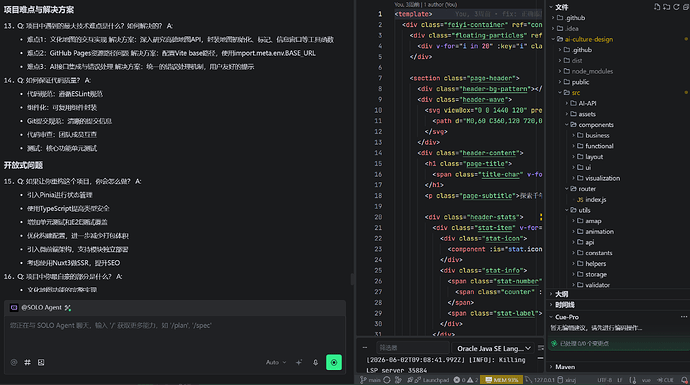The image size is (690, 385).
Task: Click the list settings icon beside output dropdown
Action: pyautogui.click(x=540, y=348)
